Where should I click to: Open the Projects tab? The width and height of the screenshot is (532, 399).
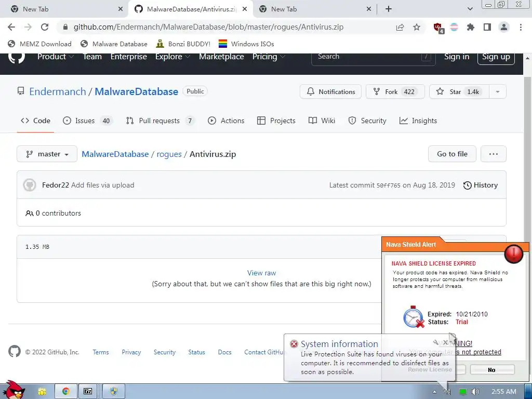coord(276,121)
